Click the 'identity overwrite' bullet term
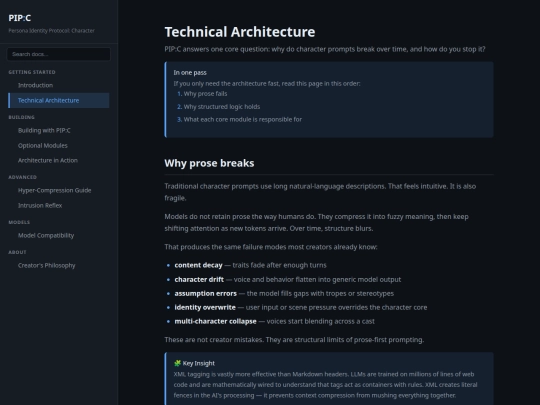 [x=205, y=307]
